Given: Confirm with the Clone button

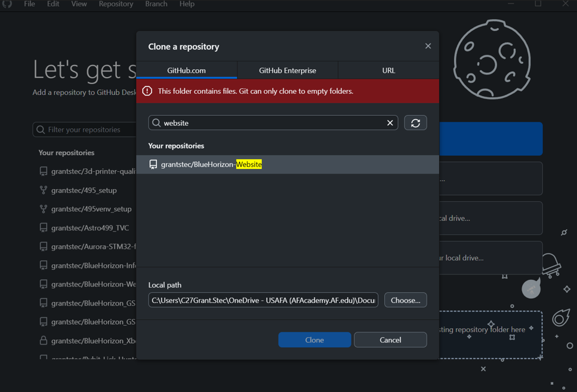Looking at the screenshot, I should pyautogui.click(x=314, y=339).
